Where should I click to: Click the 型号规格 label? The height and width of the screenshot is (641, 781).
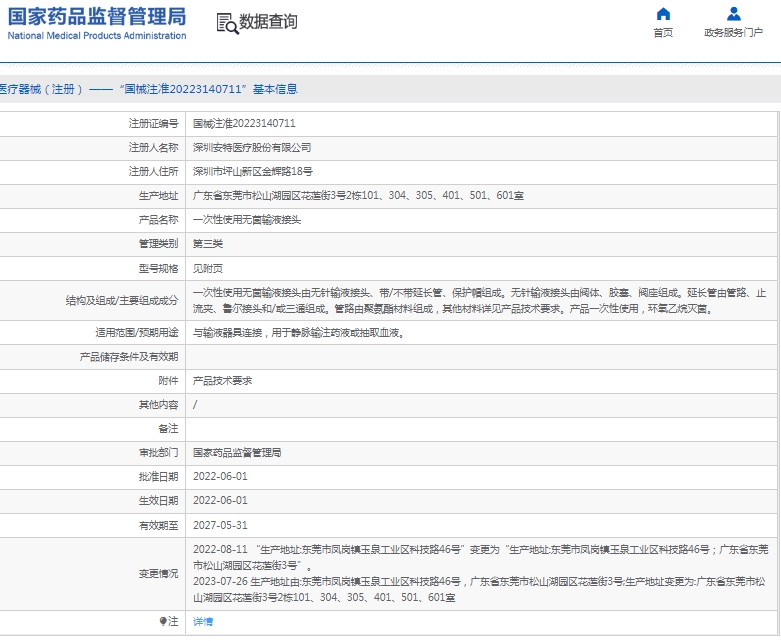[158, 269]
